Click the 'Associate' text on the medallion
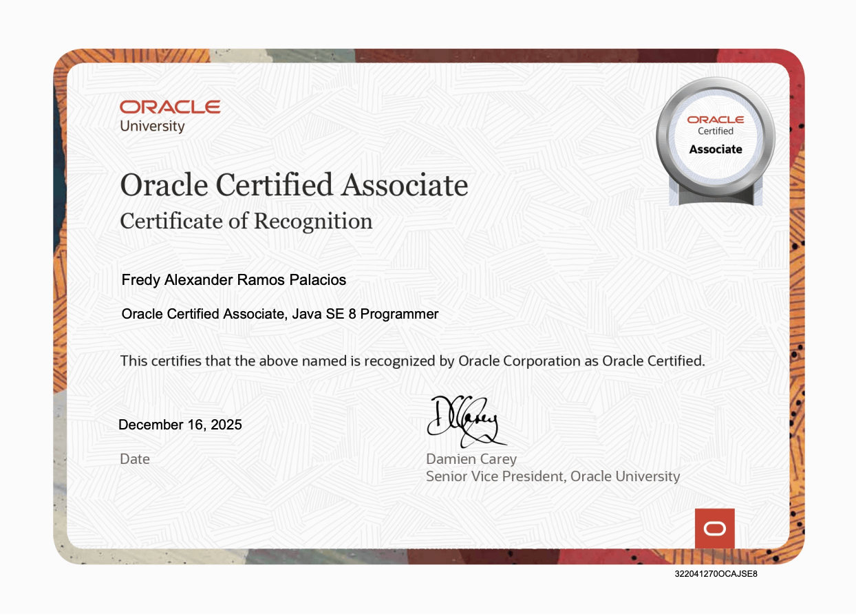 pos(714,149)
